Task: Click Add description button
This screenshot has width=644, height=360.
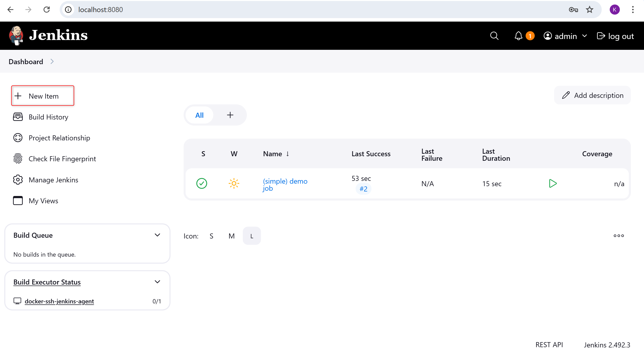Action: point(592,95)
